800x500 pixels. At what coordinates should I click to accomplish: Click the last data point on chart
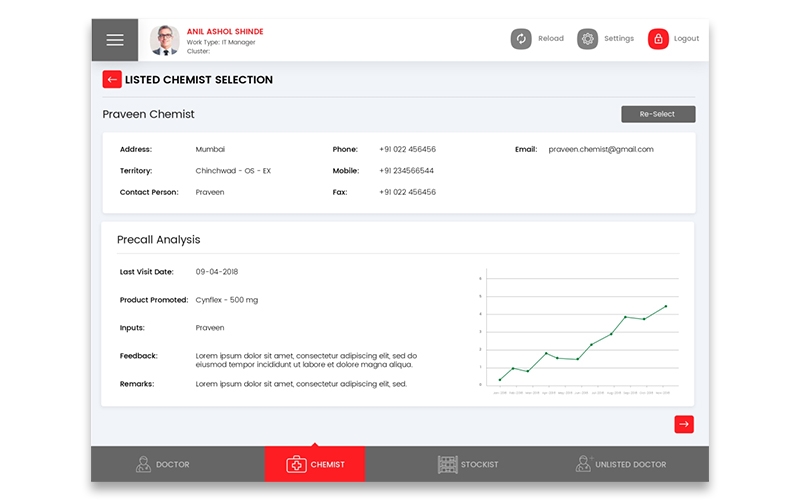tap(666, 306)
